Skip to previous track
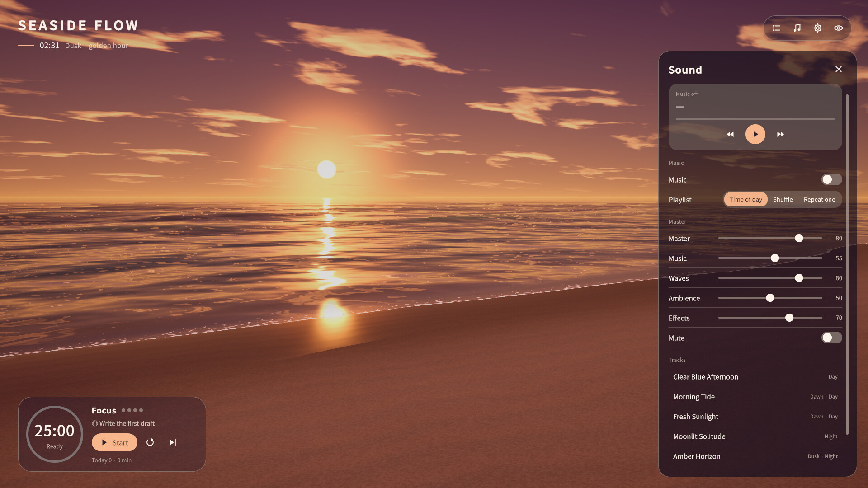The image size is (868, 488). pyautogui.click(x=730, y=134)
